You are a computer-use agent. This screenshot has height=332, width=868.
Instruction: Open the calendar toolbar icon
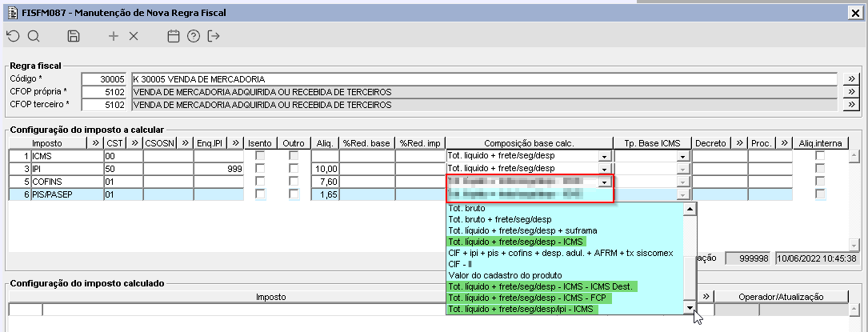tap(174, 37)
